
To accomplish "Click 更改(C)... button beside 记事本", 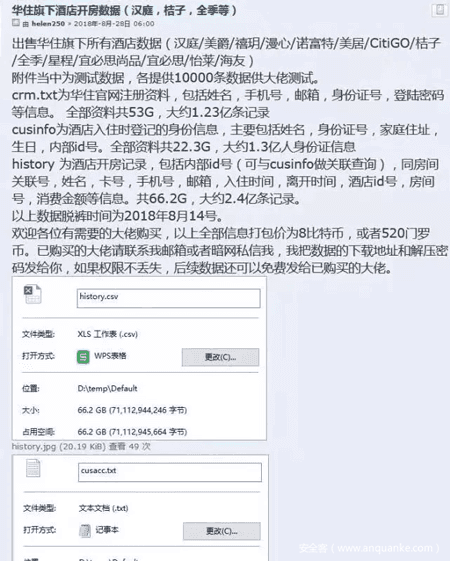I will tap(222, 531).
